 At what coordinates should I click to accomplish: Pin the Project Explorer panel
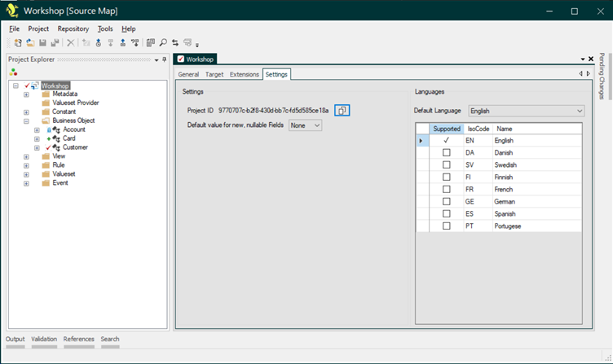coord(165,59)
